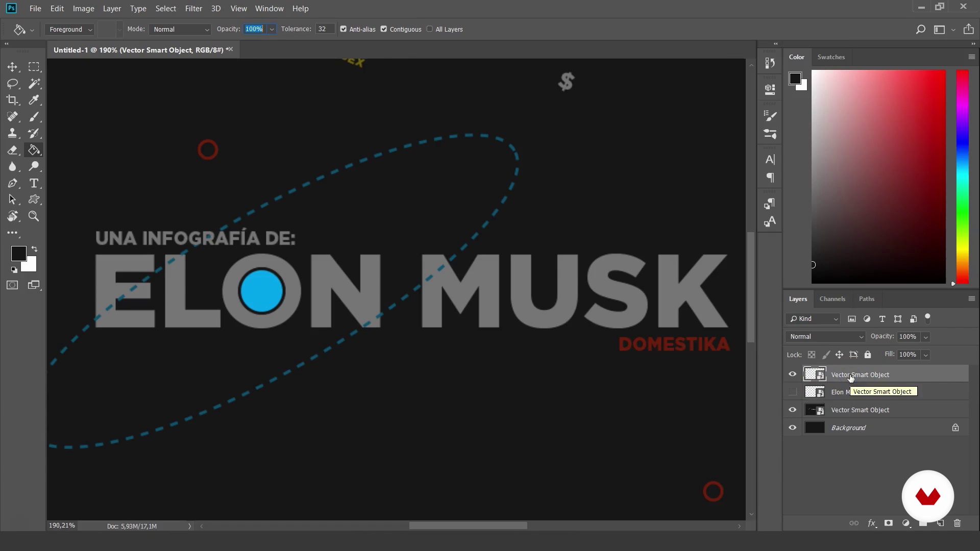
Task: Open the search icon in options bar
Action: coord(920,30)
